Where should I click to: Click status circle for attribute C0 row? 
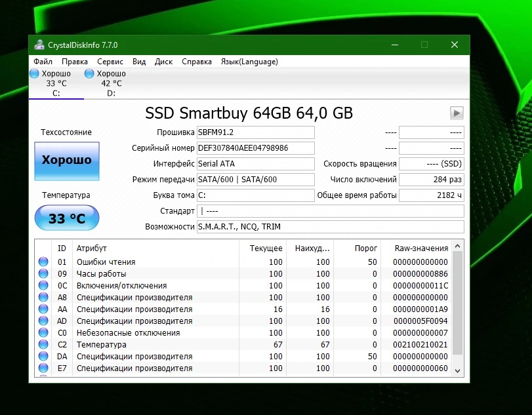pyautogui.click(x=43, y=332)
